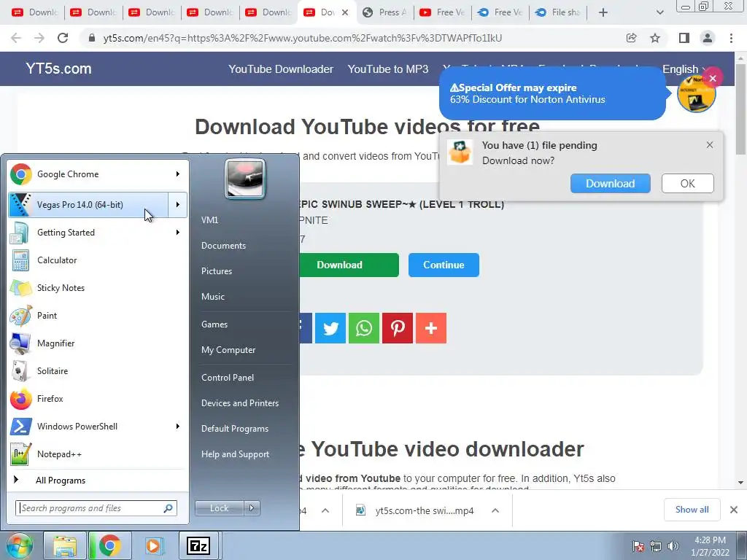Screen dimensions: 747x560
Task: Open Help and Support
Action: pos(235,454)
